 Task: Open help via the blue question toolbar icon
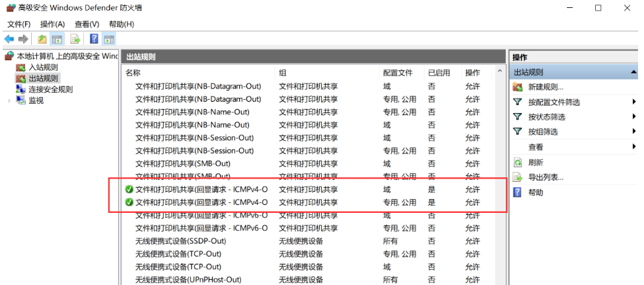coord(94,39)
